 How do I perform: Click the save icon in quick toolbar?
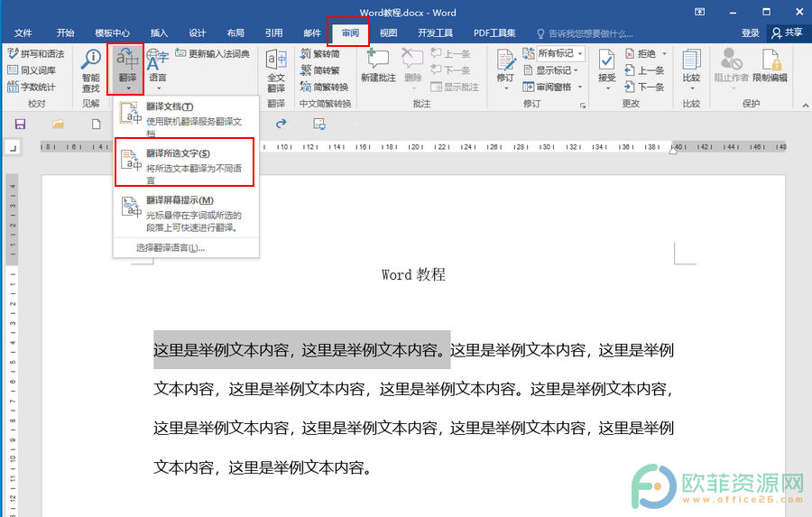(x=20, y=125)
